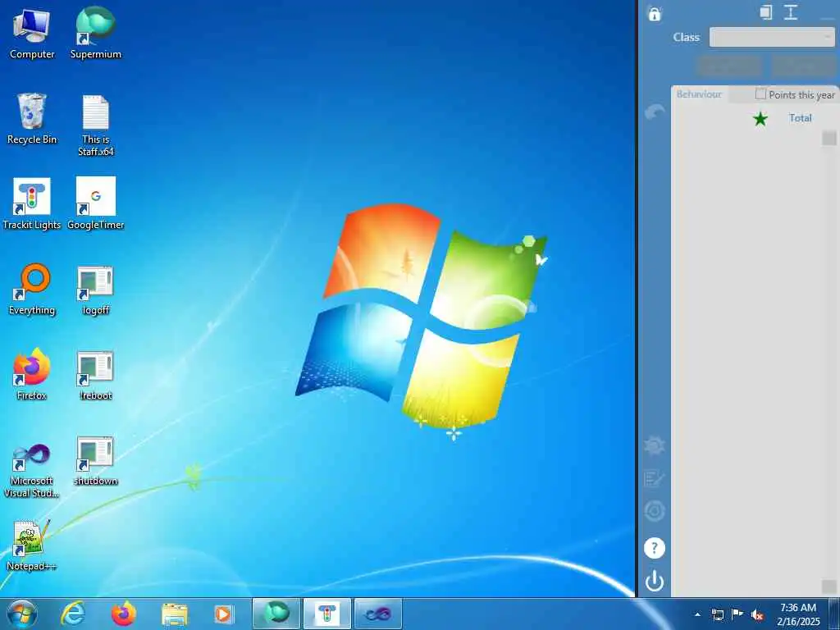Launch Firefox from the taskbar
840x630 pixels.
[x=124, y=614]
